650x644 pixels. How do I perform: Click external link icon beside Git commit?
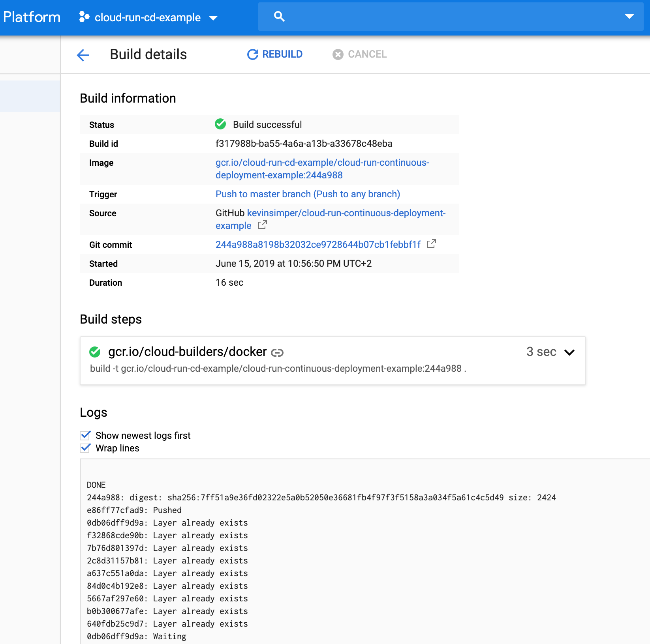tap(432, 244)
